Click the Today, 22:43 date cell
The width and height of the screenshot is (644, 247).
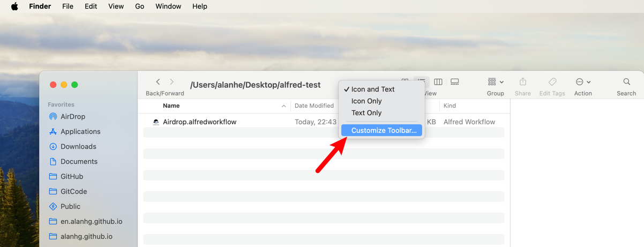point(316,122)
